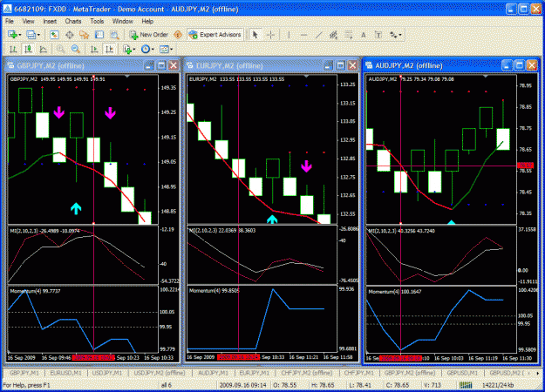Open the Profiles toolbar icon
545x392 pixels.
31,35
